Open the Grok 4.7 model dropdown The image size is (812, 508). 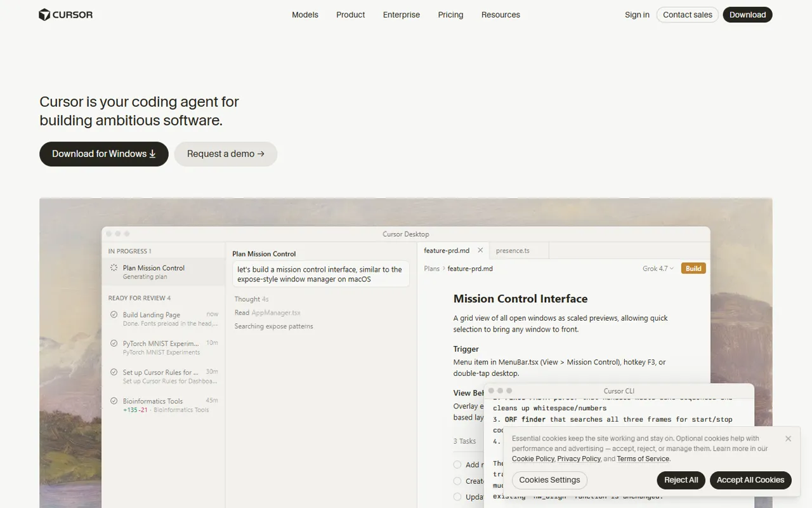point(658,269)
